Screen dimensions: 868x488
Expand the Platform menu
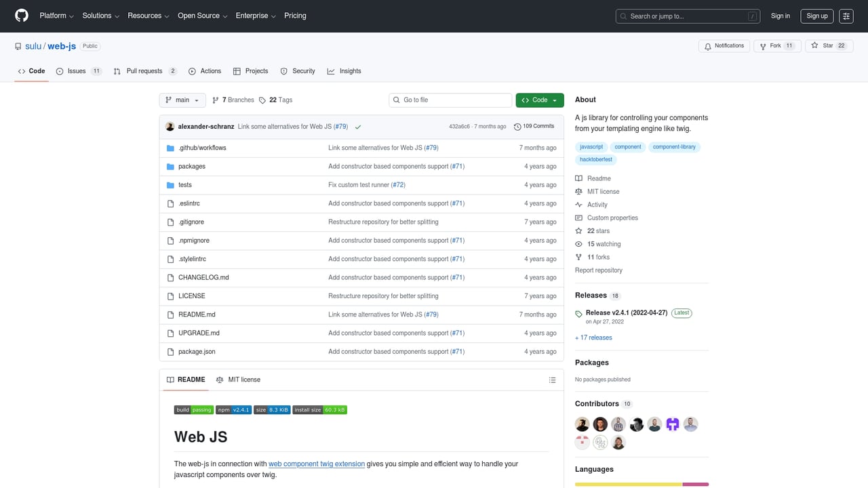tap(57, 16)
